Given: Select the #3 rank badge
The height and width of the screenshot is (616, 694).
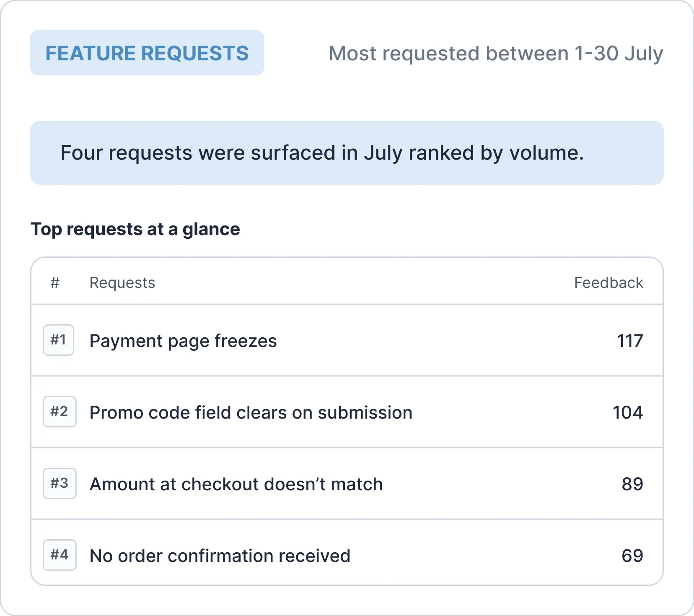Looking at the screenshot, I should point(60,483).
